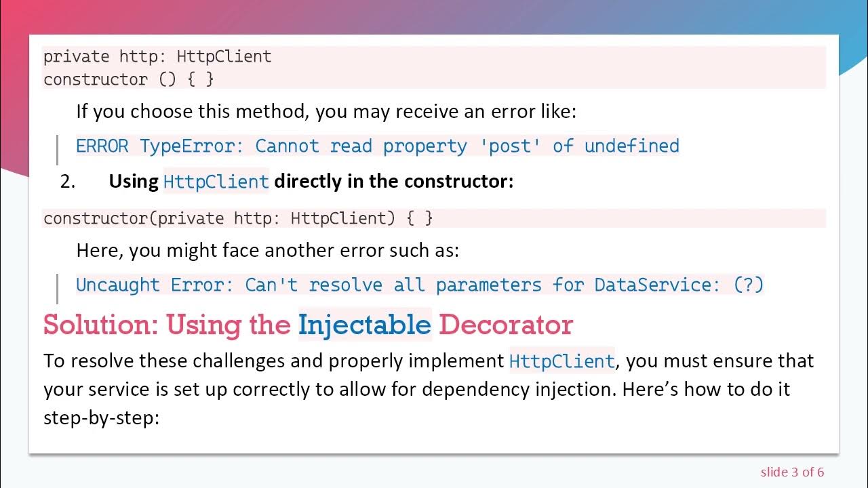The image size is (868, 488).
Task: Click the highlighted 'Injectable' word in the heading
Action: coord(365,325)
